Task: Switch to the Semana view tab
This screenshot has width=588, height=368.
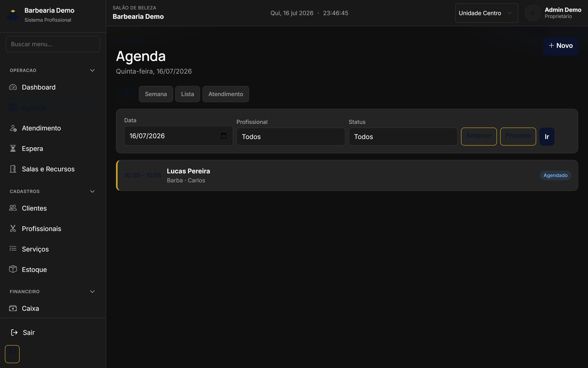Action: [156, 94]
